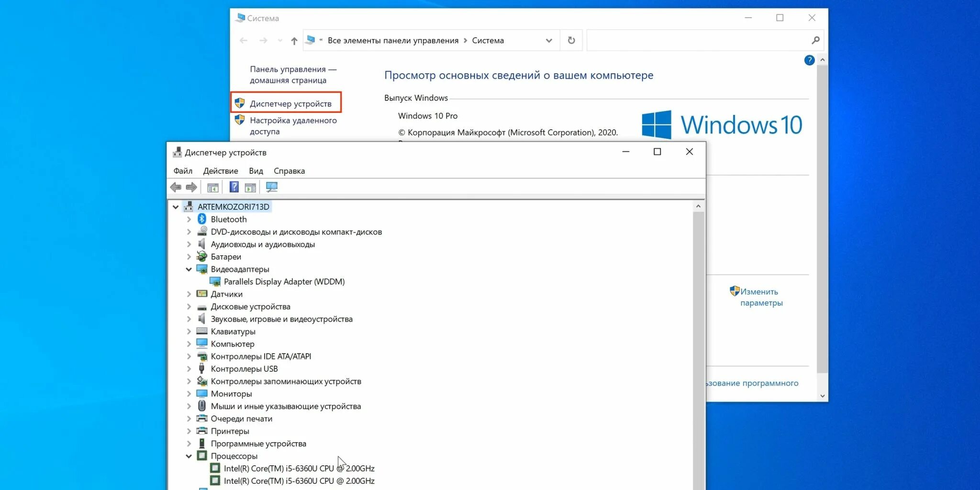Open Настройка удаленного доступа link
Screen dimensions: 980x490
pos(293,126)
